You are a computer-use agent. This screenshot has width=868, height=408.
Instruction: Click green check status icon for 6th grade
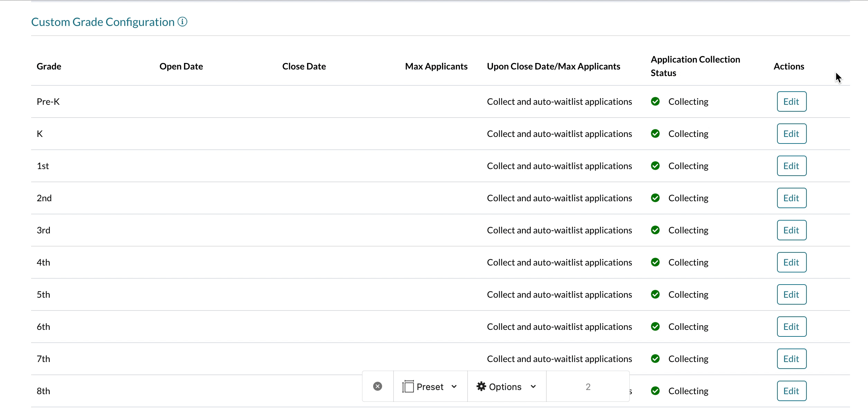(655, 326)
